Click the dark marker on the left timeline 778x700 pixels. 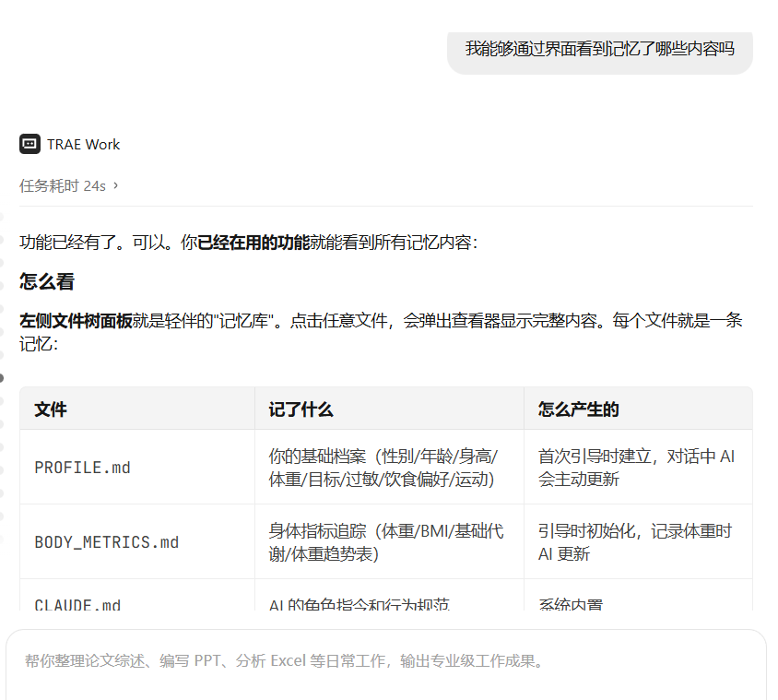point(2,378)
